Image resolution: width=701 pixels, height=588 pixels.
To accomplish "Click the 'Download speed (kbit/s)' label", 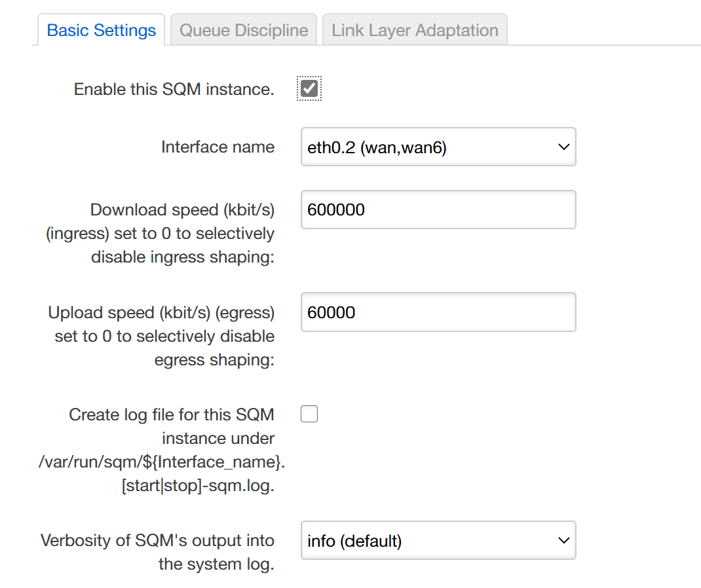I will [x=182, y=210].
